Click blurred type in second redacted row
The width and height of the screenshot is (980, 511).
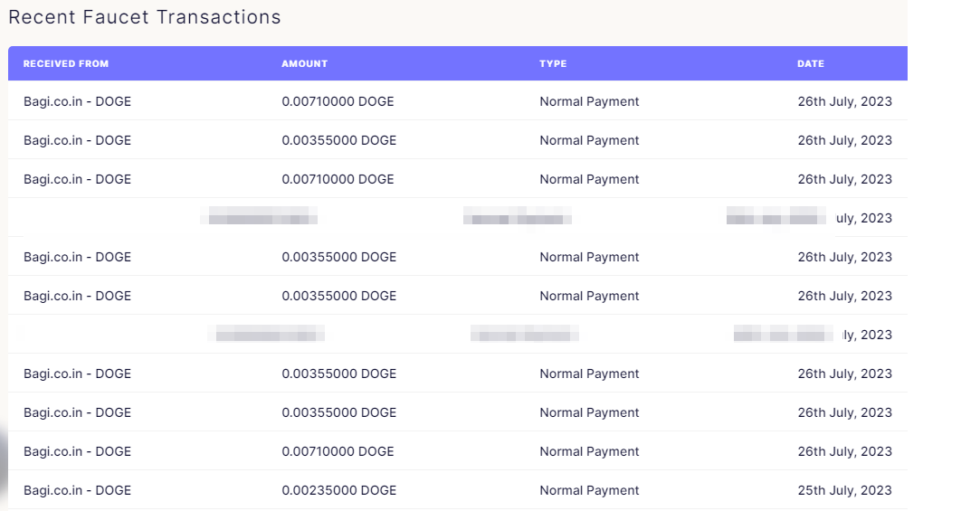pos(783,335)
